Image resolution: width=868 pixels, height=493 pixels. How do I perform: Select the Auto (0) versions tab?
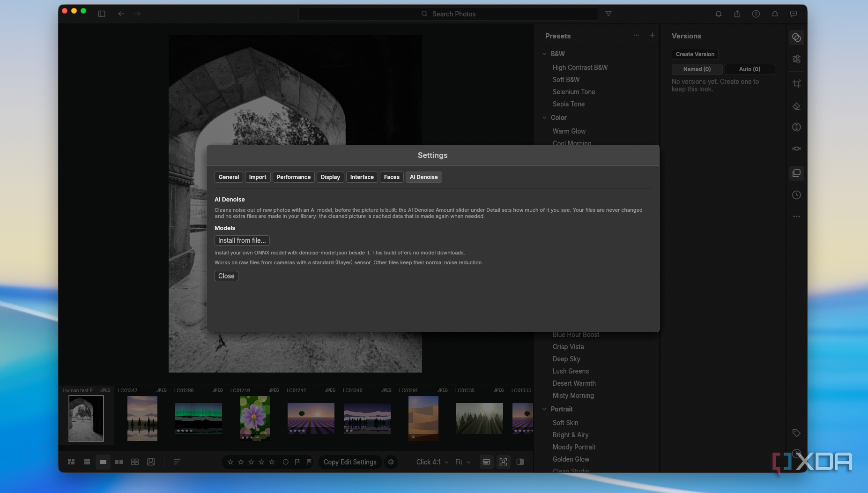[749, 69]
